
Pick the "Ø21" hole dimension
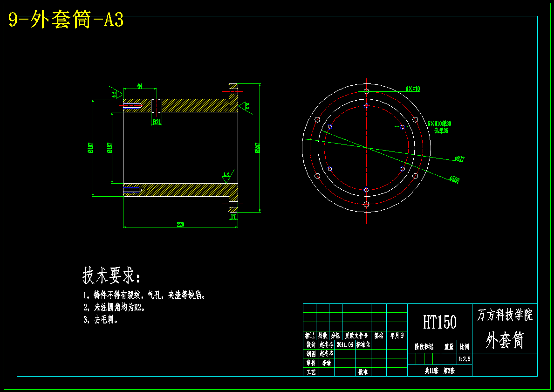click(157, 122)
